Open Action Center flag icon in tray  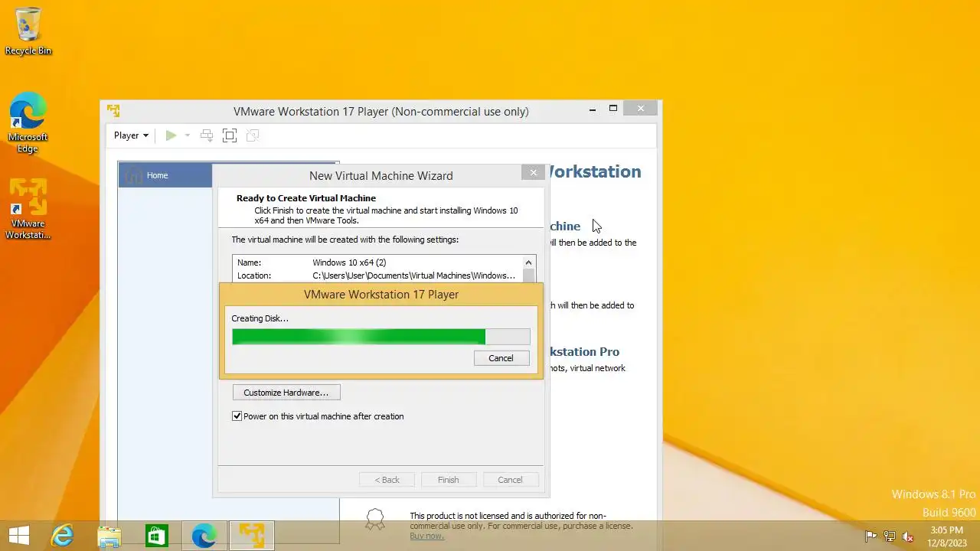pos(871,536)
